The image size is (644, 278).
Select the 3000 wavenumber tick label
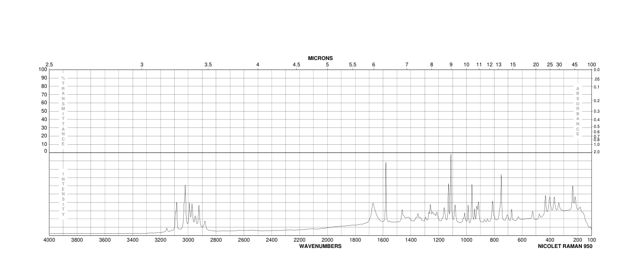pos(188,240)
